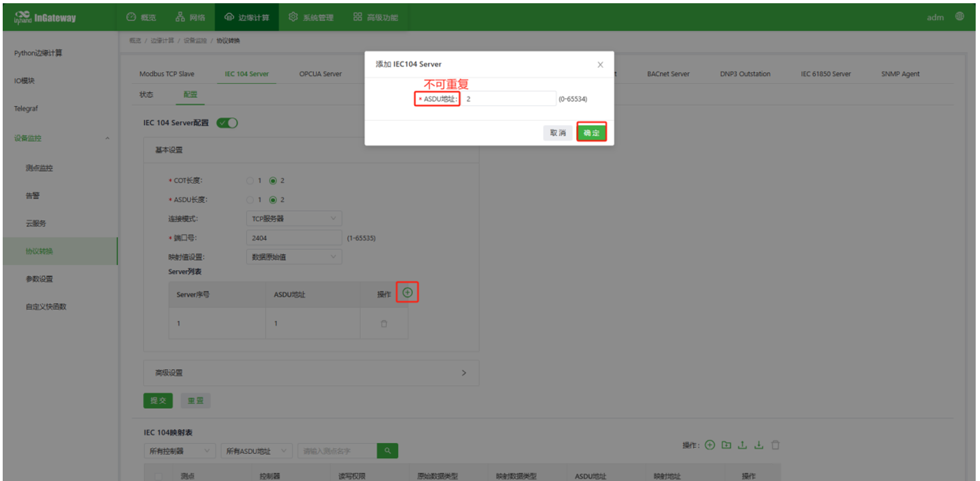Close the 添加 IEC104 Server dialog

click(600, 65)
